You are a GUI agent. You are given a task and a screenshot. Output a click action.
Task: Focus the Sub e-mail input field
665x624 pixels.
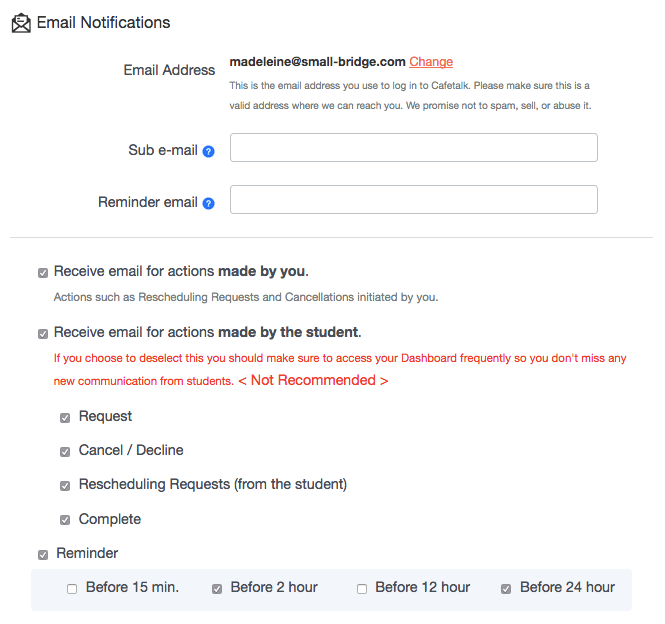tap(414, 148)
